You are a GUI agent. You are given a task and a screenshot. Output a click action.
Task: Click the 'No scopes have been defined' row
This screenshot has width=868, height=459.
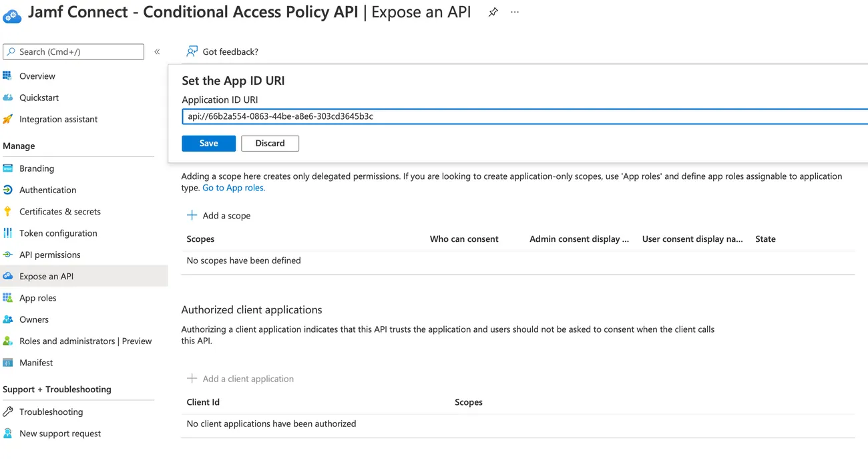click(x=517, y=261)
